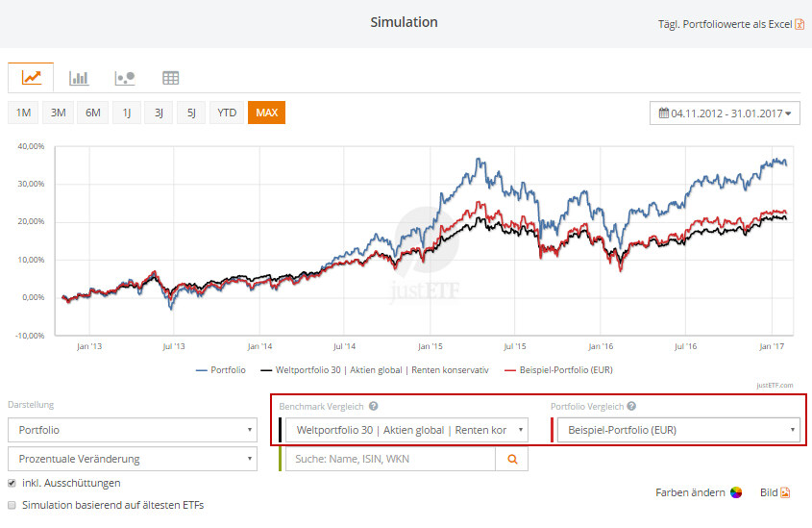
Task: Toggle the inkl. Ausschüttungen checkbox
Action: [12, 483]
